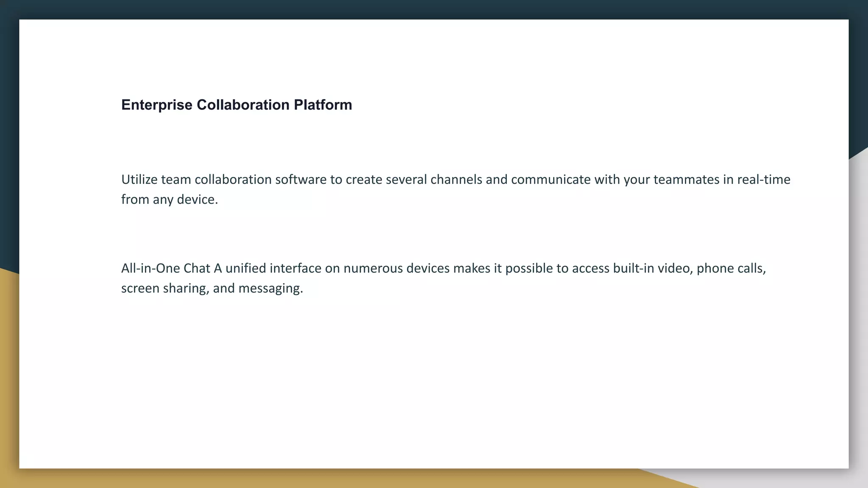The height and width of the screenshot is (488, 868).
Task: Click the text 'from any device.'
Action: click(170, 200)
